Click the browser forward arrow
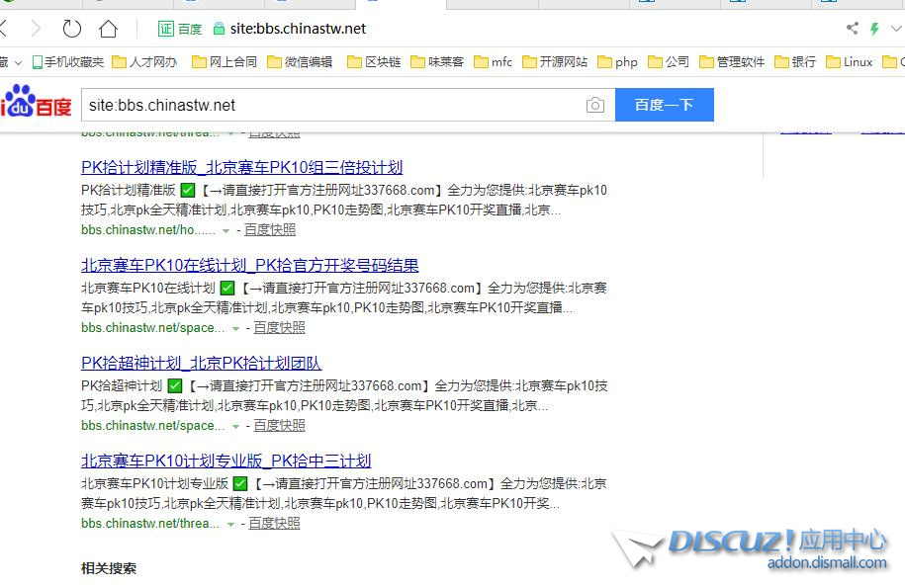The height and width of the screenshot is (588, 905). (36, 29)
